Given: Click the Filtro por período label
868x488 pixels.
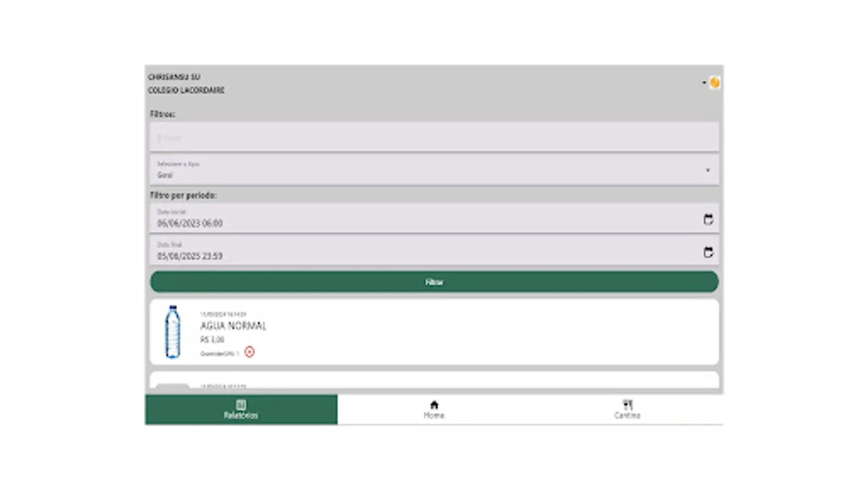Looking at the screenshot, I should (x=183, y=195).
